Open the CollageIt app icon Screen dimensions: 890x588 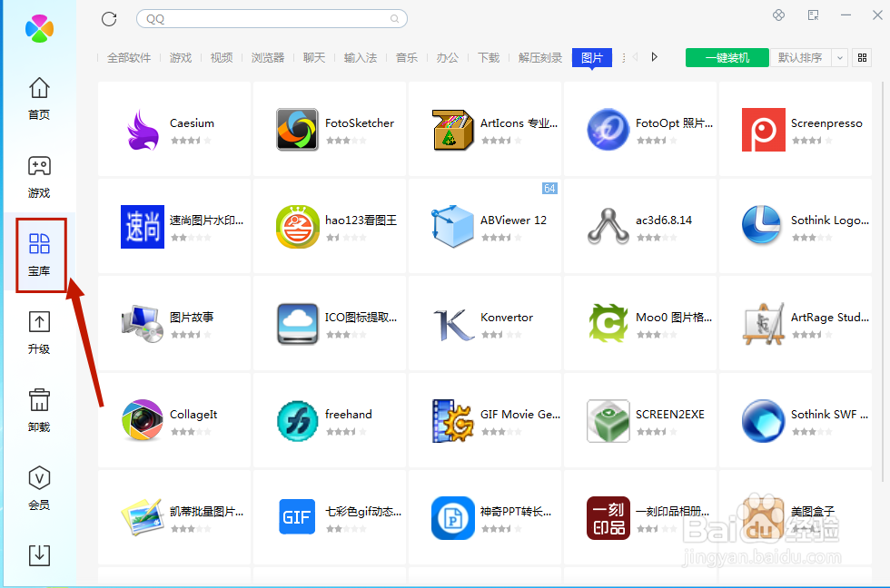142,421
